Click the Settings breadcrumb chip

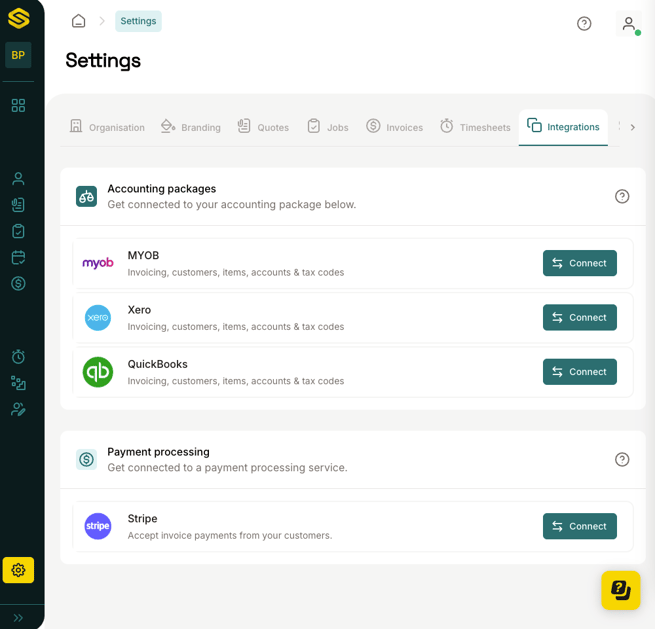click(x=138, y=21)
